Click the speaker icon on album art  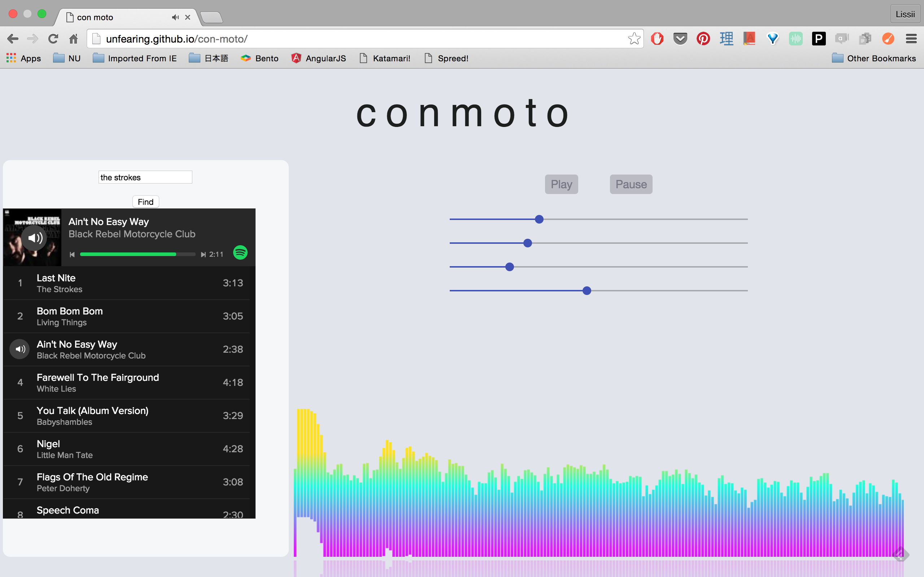pos(34,238)
